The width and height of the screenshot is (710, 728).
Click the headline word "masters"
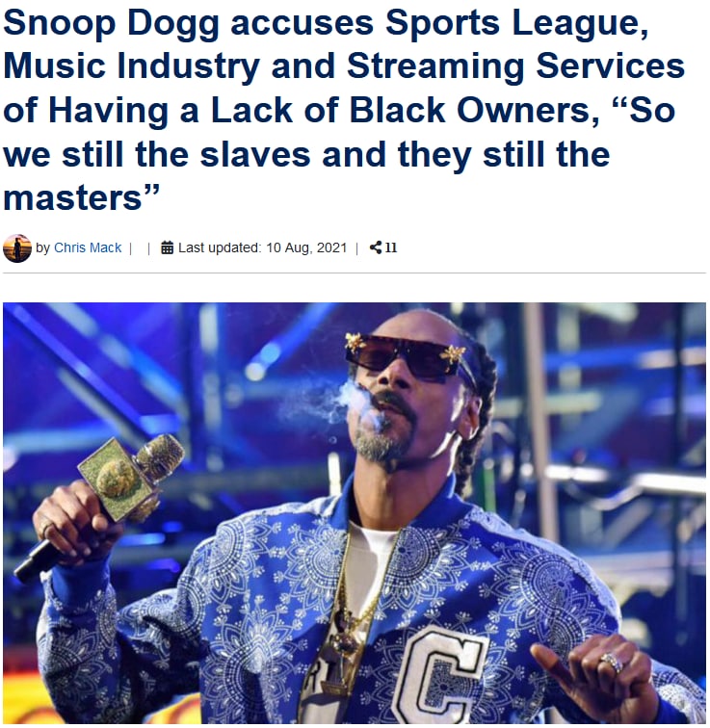click(x=72, y=198)
